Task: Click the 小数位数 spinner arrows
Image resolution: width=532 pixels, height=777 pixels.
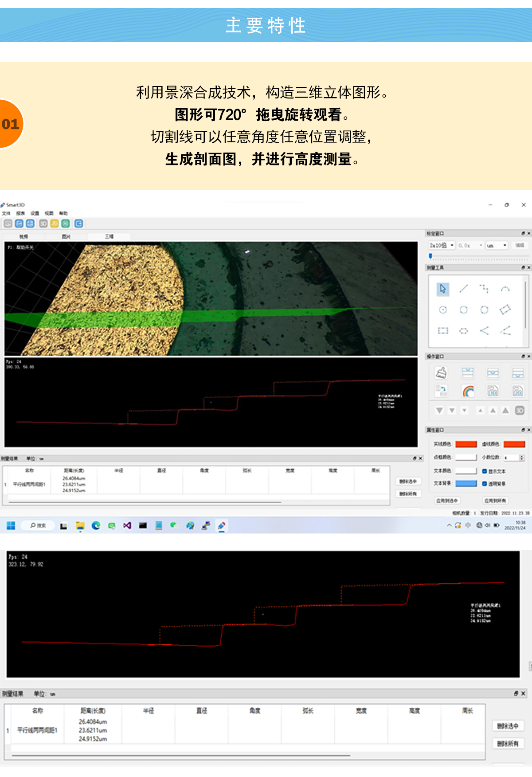Action: [521, 457]
